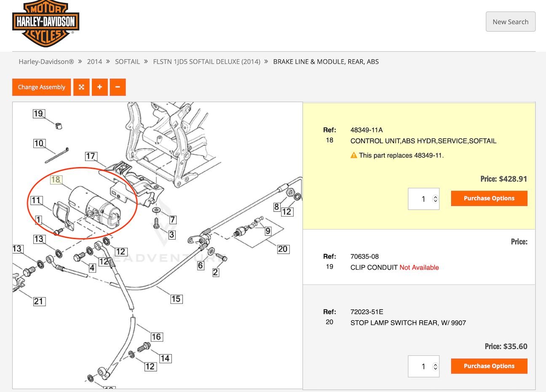Click the fullscreen expand diagram icon
This screenshot has width=546, height=392.
tap(81, 87)
